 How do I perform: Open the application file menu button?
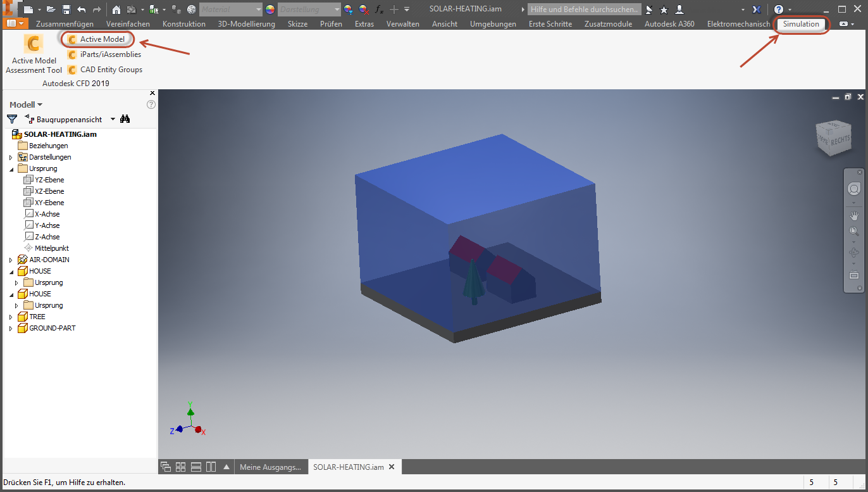[16, 24]
